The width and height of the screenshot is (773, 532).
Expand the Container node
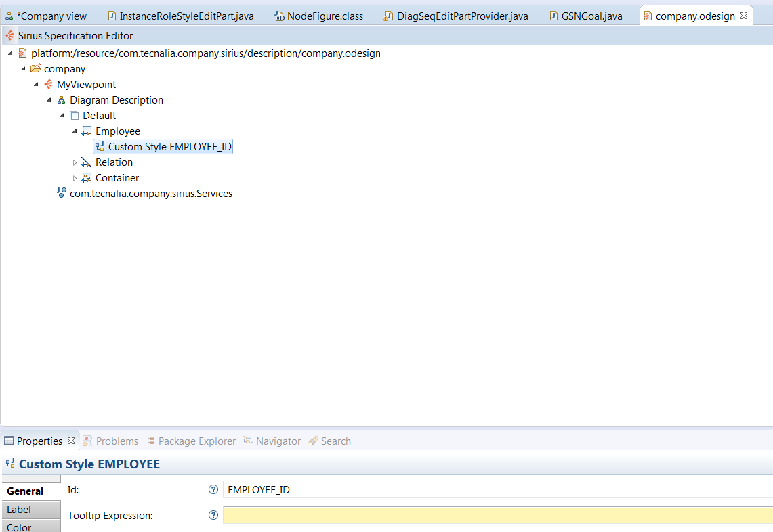75,178
